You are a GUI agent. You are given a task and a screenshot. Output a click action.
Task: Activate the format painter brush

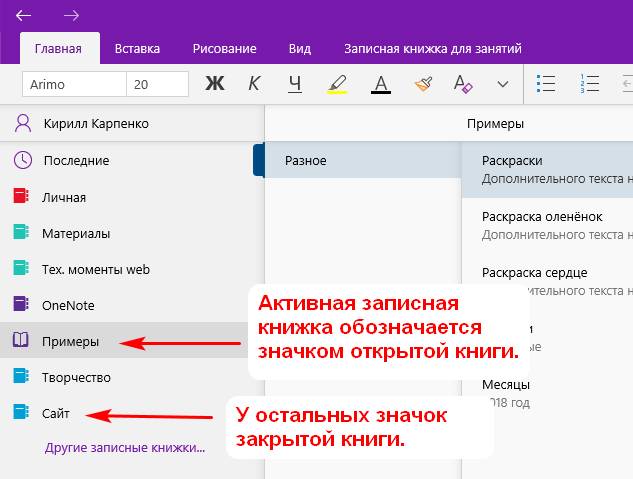point(423,84)
